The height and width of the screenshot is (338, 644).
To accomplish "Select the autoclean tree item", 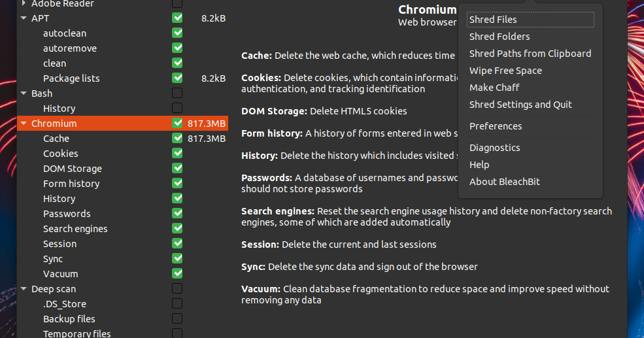I will [x=65, y=33].
